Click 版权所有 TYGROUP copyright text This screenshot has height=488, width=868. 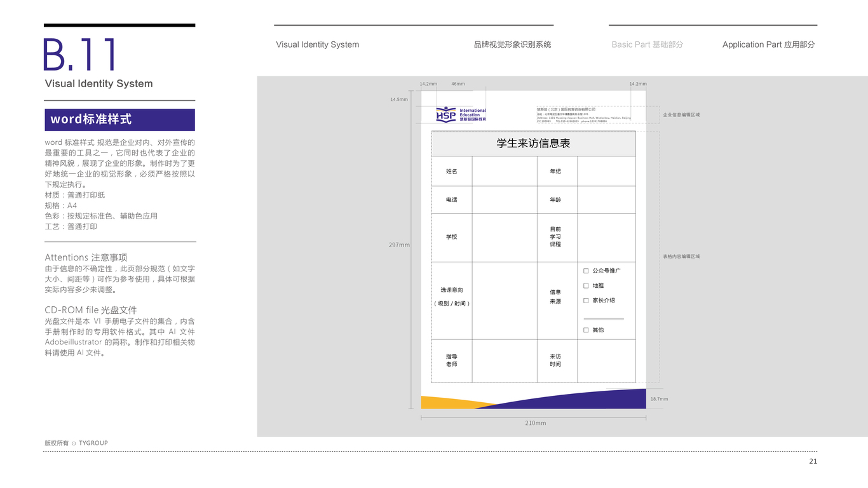pyautogui.click(x=76, y=443)
